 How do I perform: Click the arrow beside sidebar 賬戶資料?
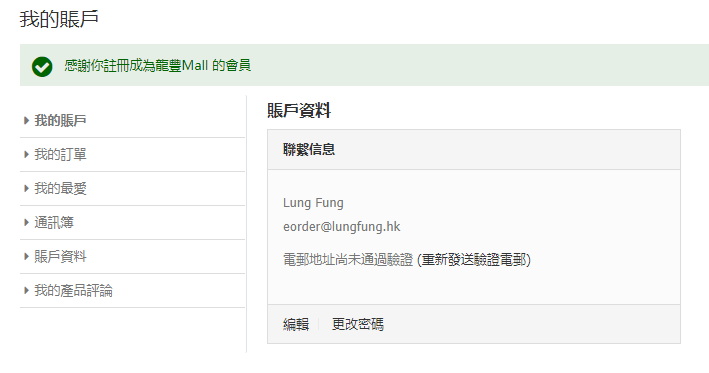(x=26, y=256)
